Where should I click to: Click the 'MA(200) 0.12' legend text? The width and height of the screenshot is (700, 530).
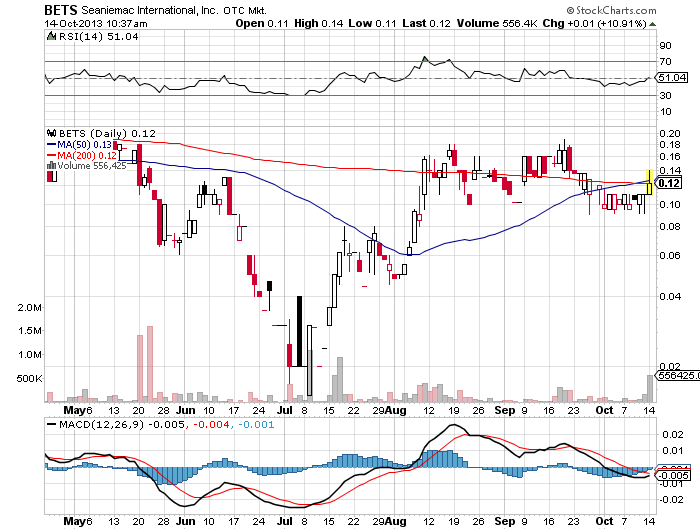point(87,155)
